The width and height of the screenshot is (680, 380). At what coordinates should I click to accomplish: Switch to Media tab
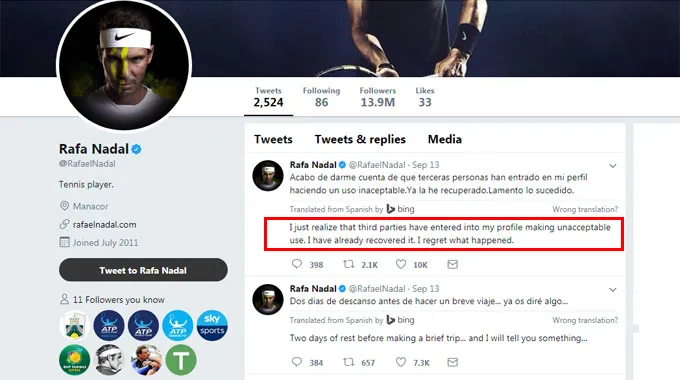[445, 139]
